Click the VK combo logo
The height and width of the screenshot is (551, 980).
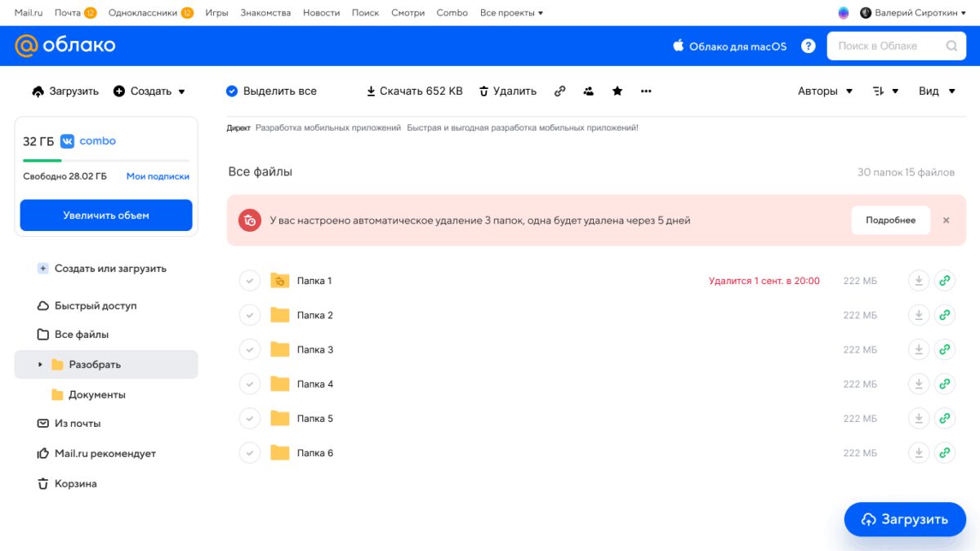88,141
